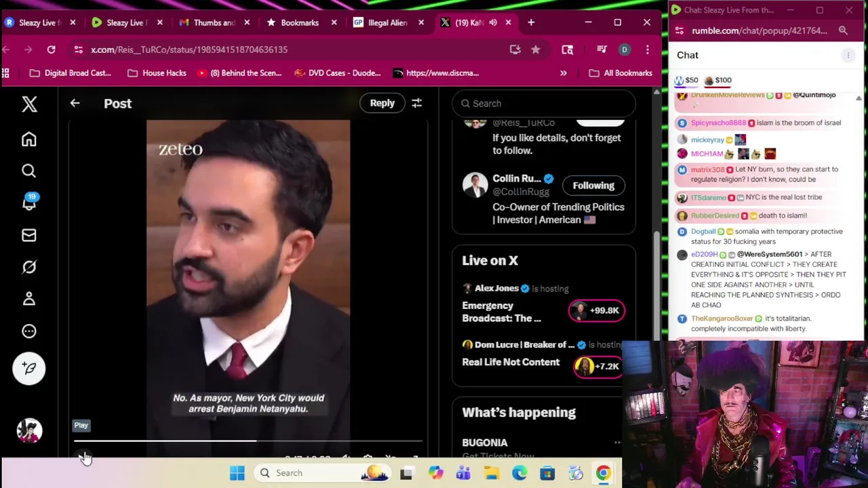The image size is (868, 488).
Task: Open Google Chrome from taskbar
Action: click(x=603, y=473)
